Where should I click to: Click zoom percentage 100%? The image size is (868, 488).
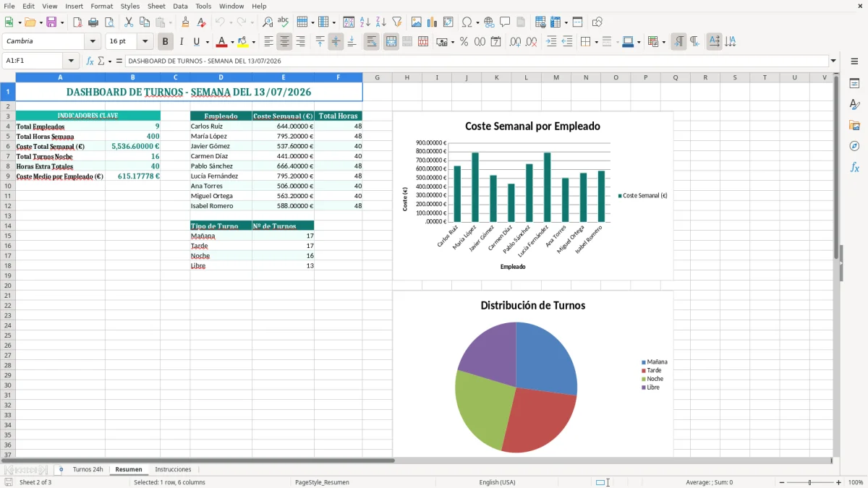click(x=856, y=482)
